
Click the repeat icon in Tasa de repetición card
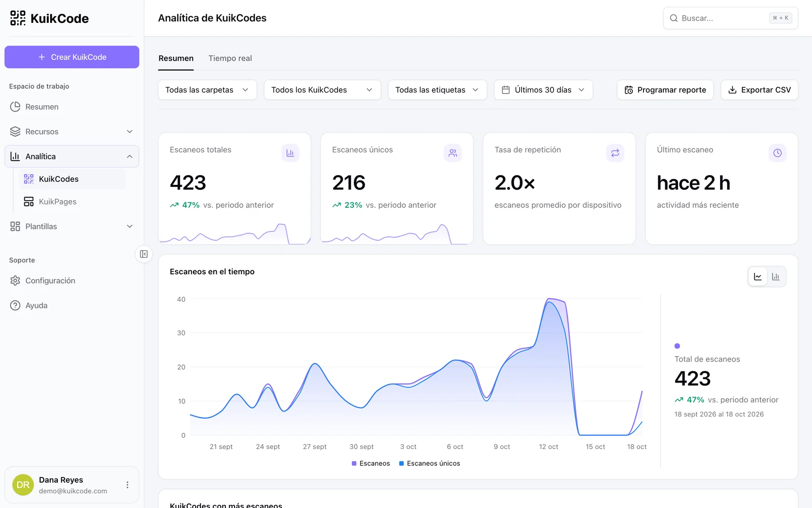click(615, 153)
